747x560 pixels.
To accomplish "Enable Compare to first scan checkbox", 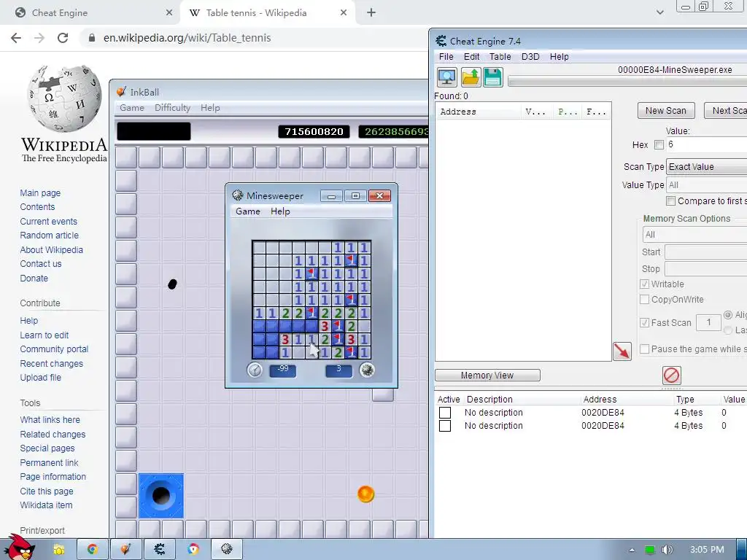I will tap(671, 201).
